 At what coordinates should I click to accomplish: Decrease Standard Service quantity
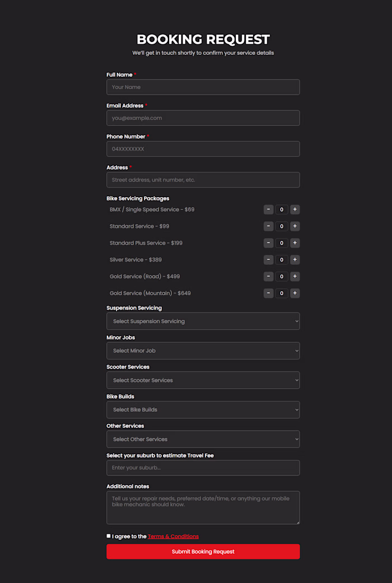(x=268, y=226)
